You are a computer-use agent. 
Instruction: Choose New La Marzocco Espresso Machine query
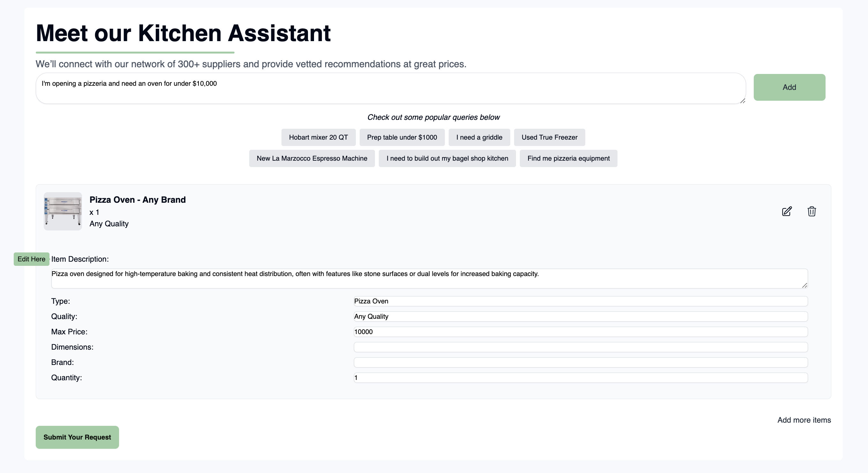(x=312, y=158)
